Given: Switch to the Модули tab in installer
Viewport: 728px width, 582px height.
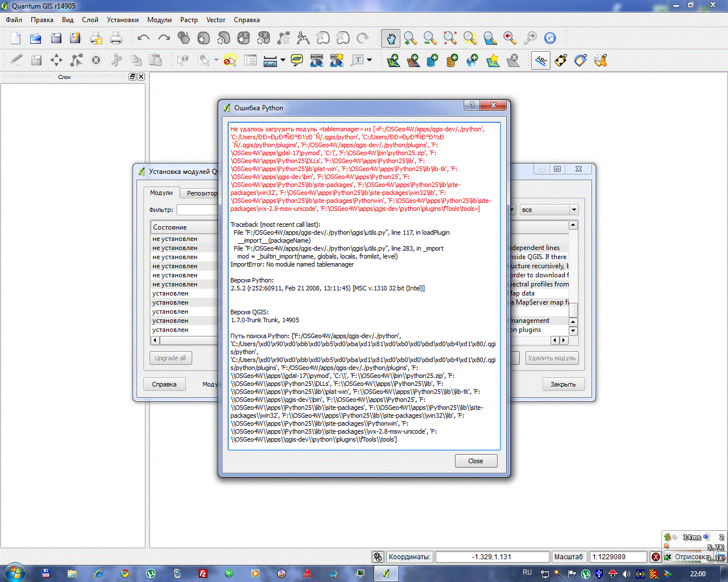Looking at the screenshot, I should 162,193.
